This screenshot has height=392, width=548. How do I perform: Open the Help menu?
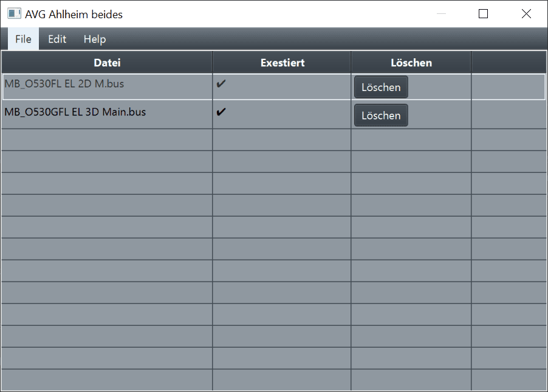(95, 39)
